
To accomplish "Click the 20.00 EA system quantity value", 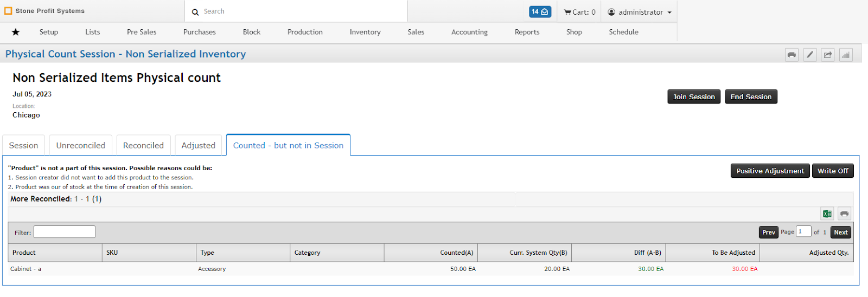I will coord(557,269).
